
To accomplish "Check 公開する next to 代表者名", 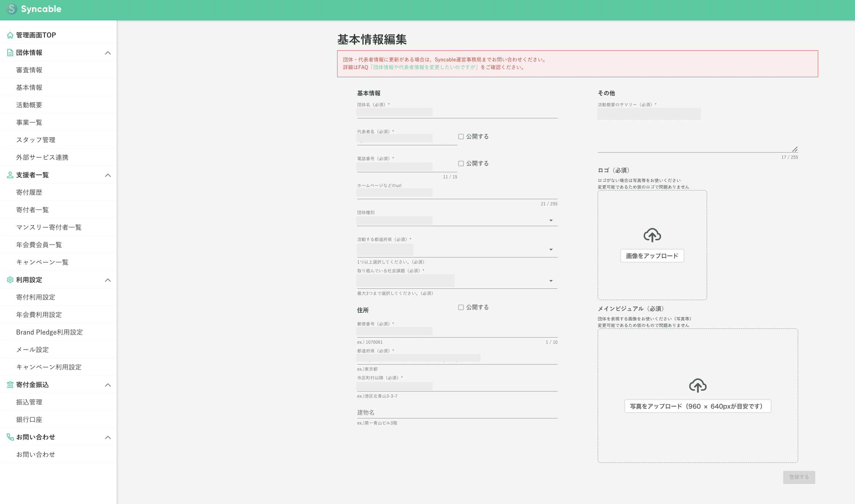I will 461,137.
